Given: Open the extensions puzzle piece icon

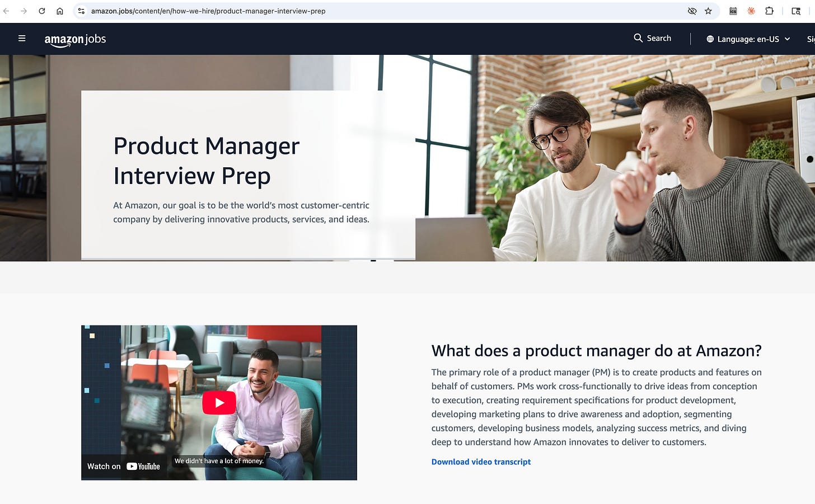Looking at the screenshot, I should 769,11.
